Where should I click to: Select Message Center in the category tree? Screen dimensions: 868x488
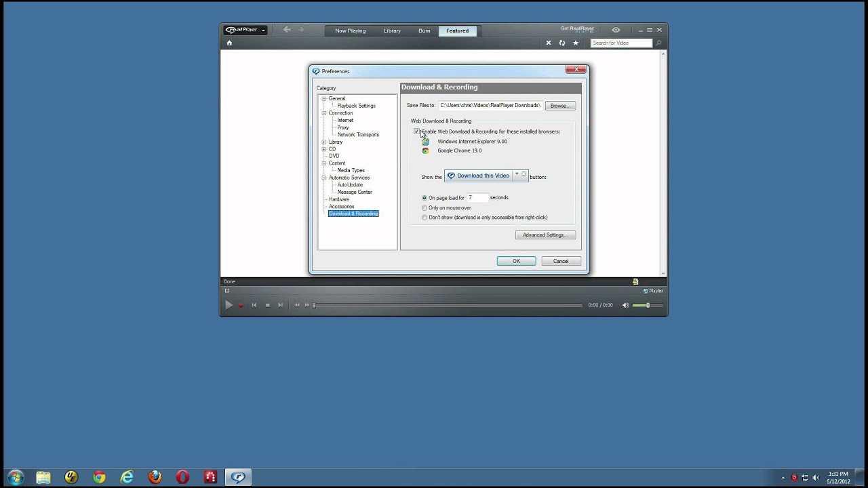355,192
